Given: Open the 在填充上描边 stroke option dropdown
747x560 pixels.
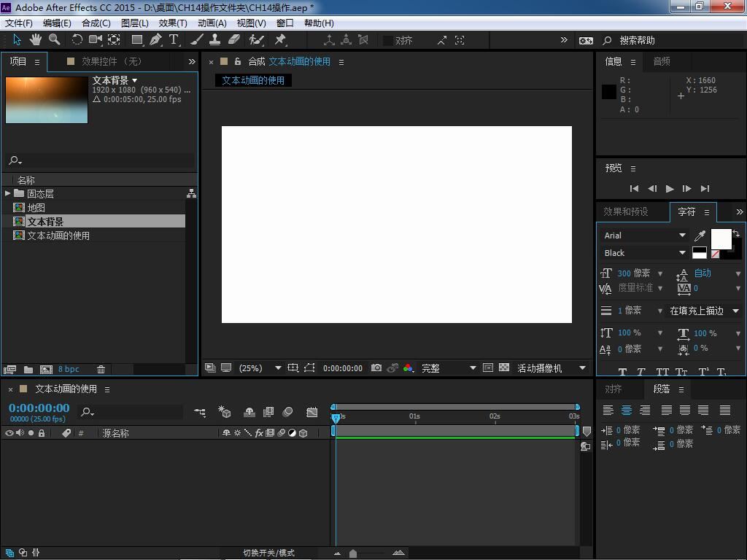Looking at the screenshot, I should click(704, 311).
